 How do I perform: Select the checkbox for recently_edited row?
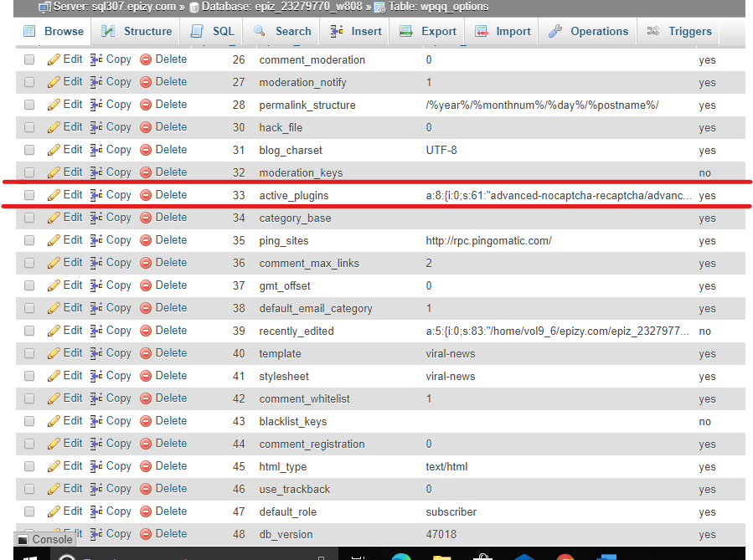point(29,331)
